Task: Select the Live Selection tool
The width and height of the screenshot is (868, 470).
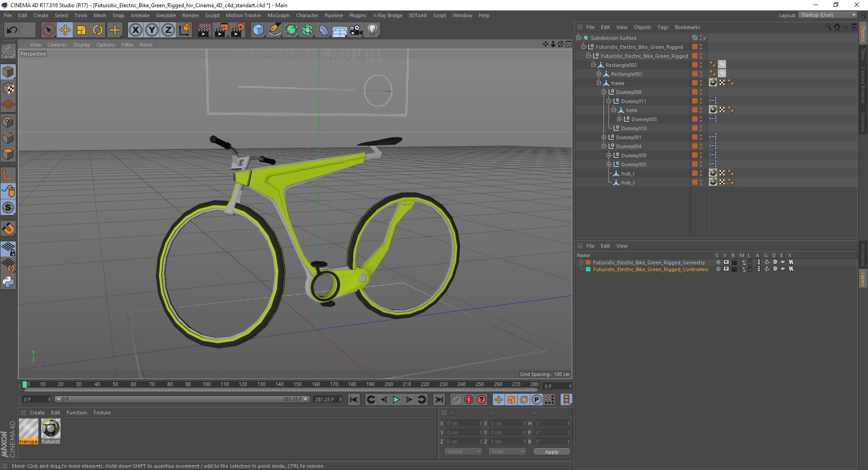Action: click(x=48, y=30)
